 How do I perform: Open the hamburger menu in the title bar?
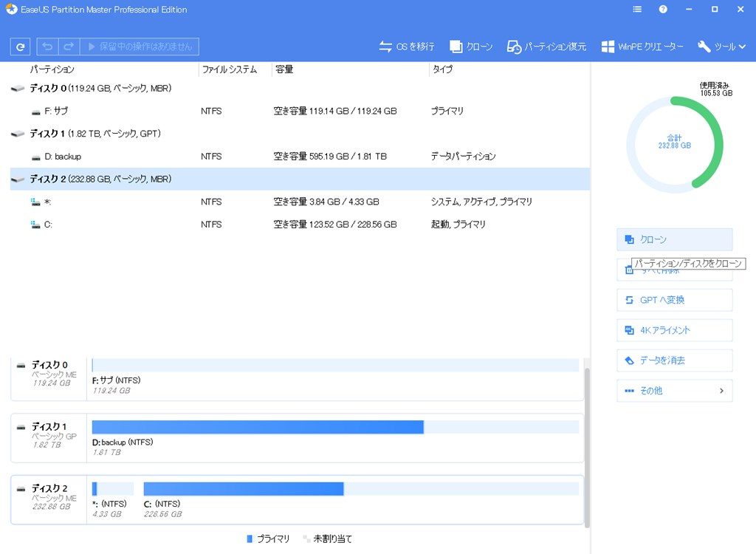pyautogui.click(x=637, y=9)
